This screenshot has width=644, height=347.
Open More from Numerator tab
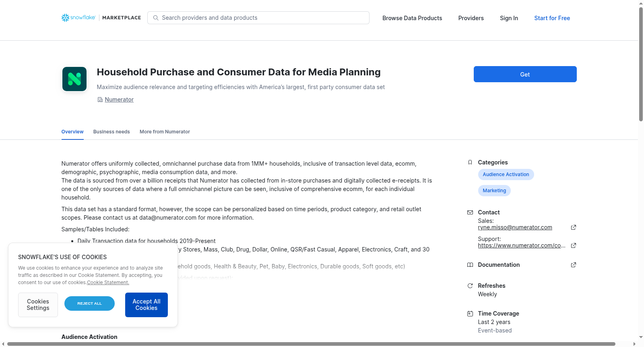[165, 132]
